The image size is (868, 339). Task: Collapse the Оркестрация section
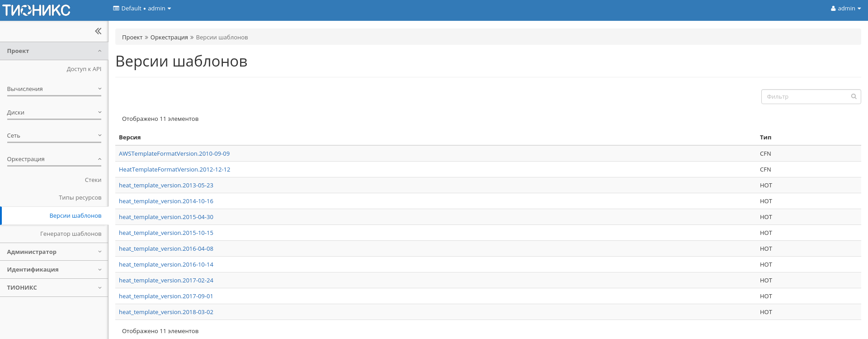[54, 159]
